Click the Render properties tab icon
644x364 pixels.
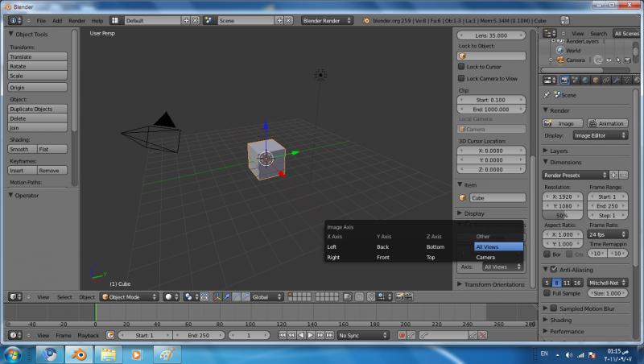click(565, 80)
